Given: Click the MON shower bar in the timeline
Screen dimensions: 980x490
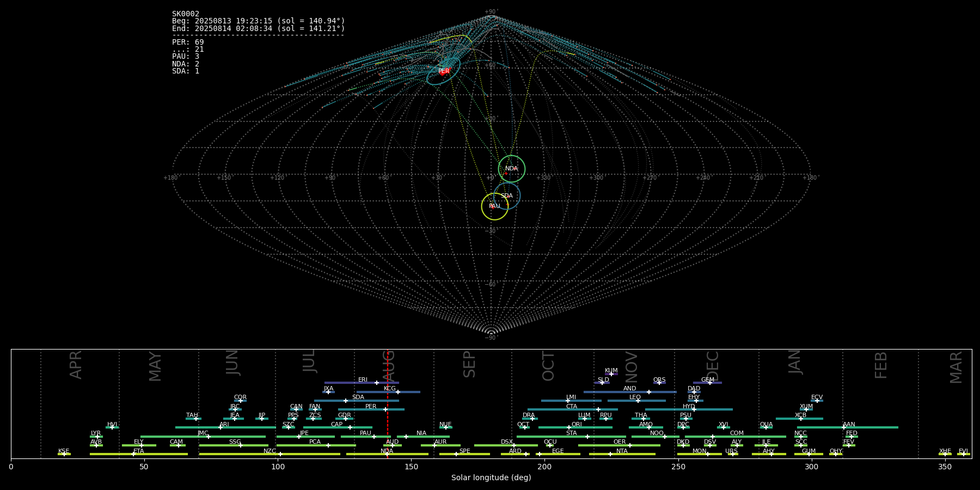Looking at the screenshot, I should point(699,454).
